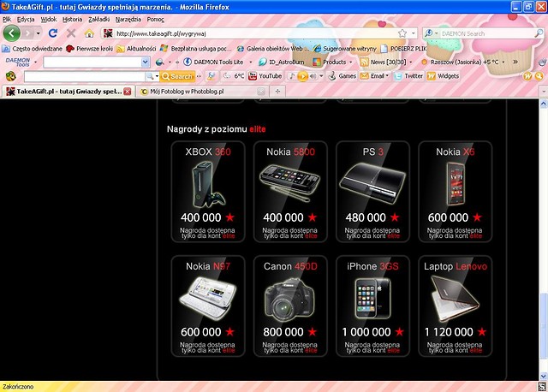Open the Widok menu
548x392 pixels.
coord(49,20)
